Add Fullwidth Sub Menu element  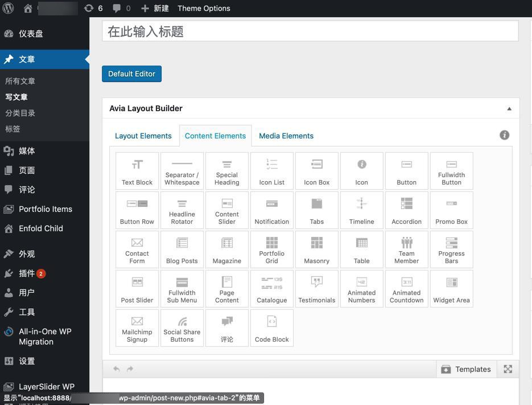(182, 289)
